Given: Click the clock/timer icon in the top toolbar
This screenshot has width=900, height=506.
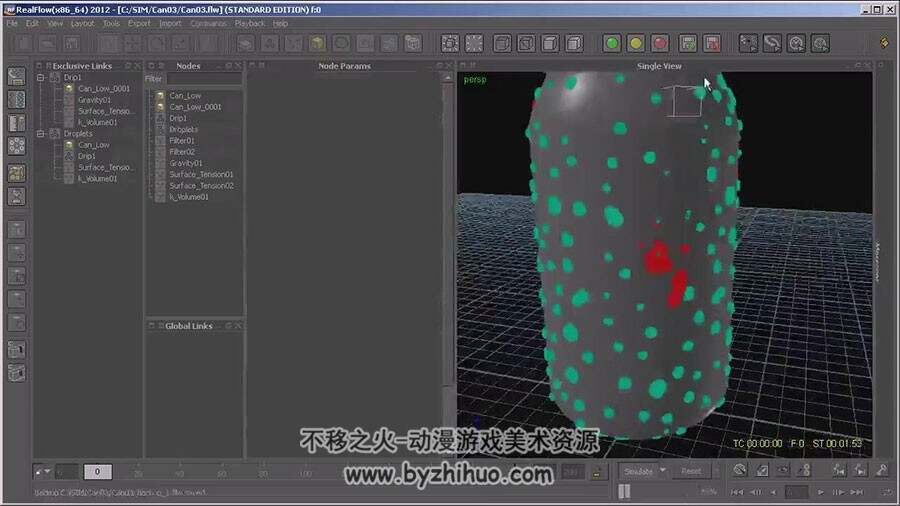Looking at the screenshot, I should (796, 43).
